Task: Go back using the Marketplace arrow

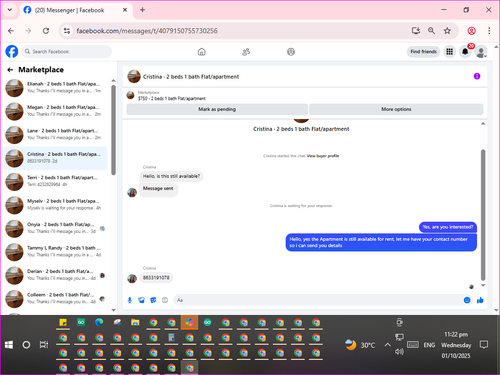Action: click(x=10, y=70)
